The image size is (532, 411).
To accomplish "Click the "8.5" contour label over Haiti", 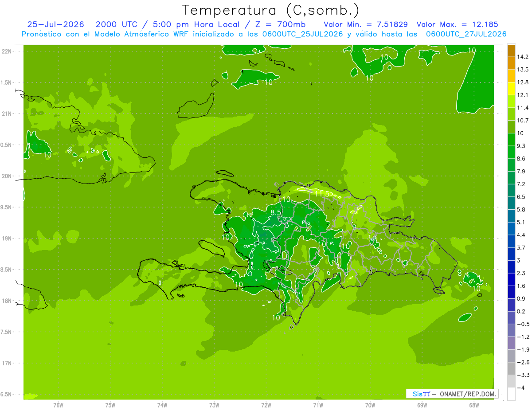I will pyautogui.click(x=276, y=212).
